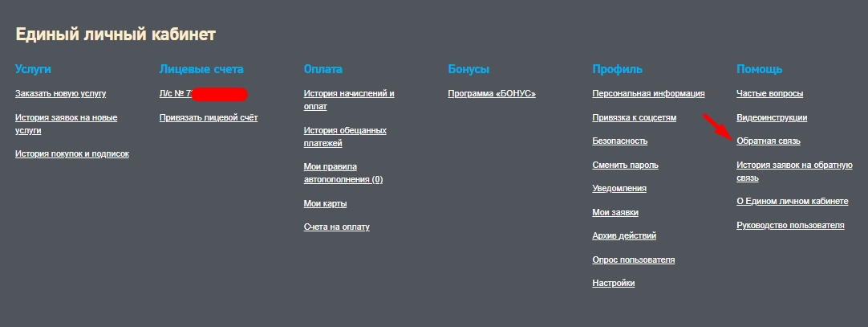Click 'Обратная связь' link
Image resolution: width=868 pixels, height=327 pixels.
[x=769, y=141]
